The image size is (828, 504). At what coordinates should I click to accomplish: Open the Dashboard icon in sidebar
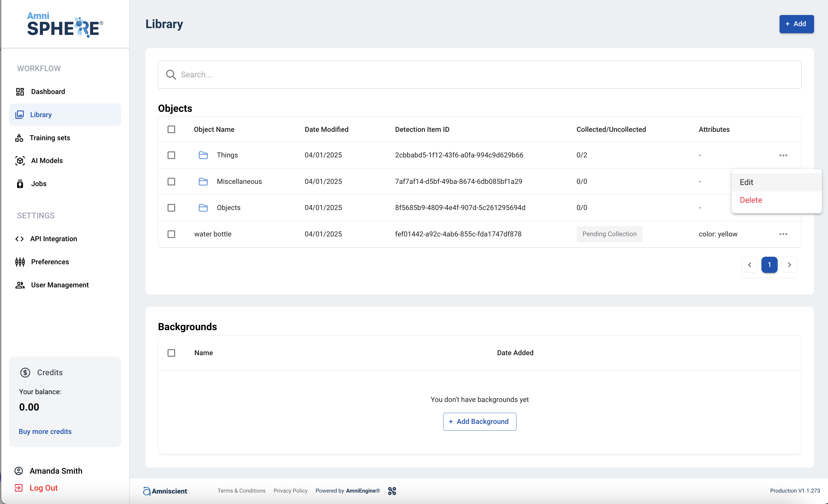coord(20,92)
